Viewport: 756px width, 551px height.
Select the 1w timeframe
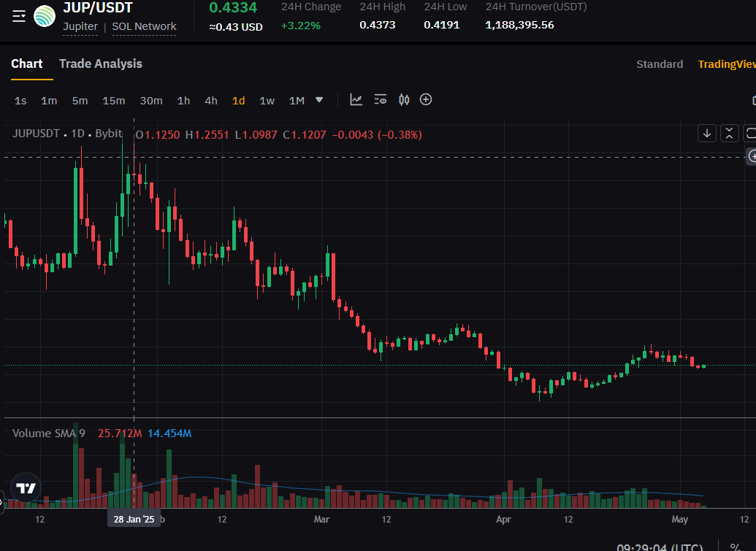267,101
